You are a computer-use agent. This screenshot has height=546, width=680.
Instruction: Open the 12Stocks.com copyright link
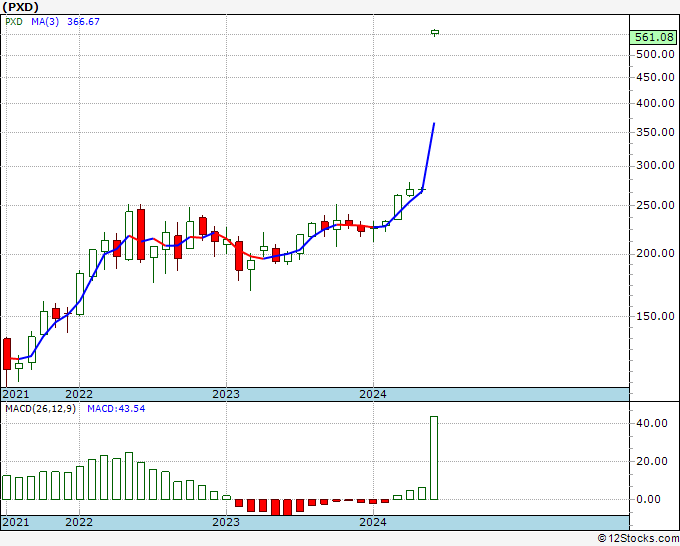pyautogui.click(x=638, y=539)
